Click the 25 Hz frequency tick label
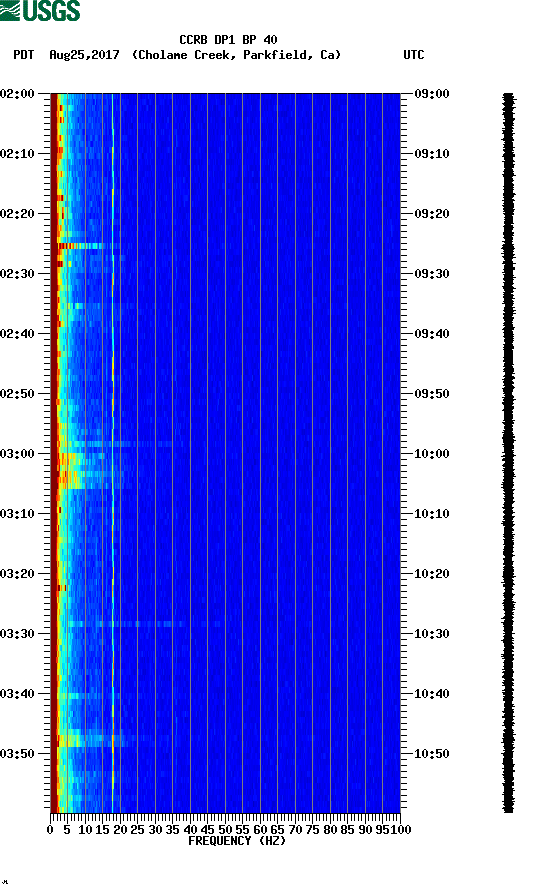Screen dimensions: 552x893 (137, 830)
